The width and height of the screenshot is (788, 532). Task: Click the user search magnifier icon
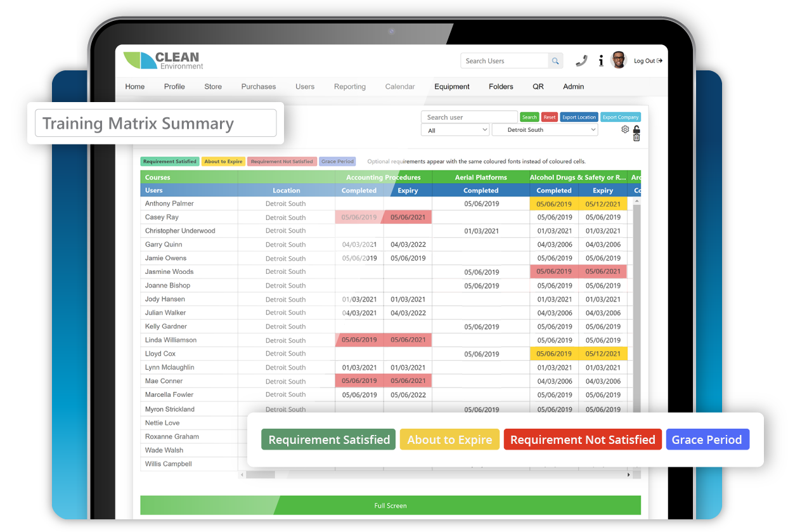point(555,60)
